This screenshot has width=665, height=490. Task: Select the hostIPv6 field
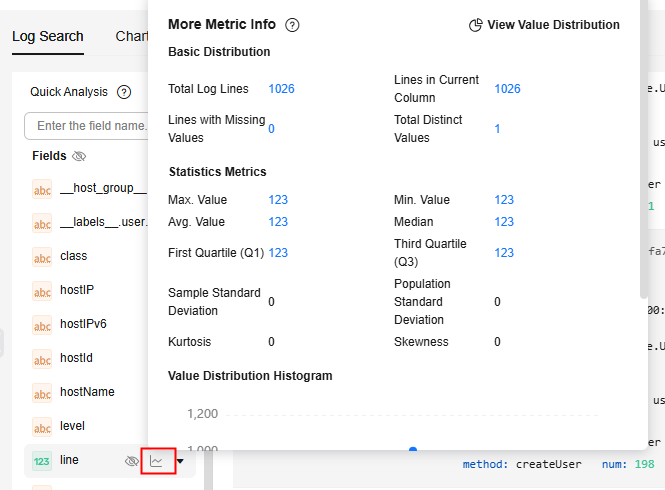click(x=83, y=324)
